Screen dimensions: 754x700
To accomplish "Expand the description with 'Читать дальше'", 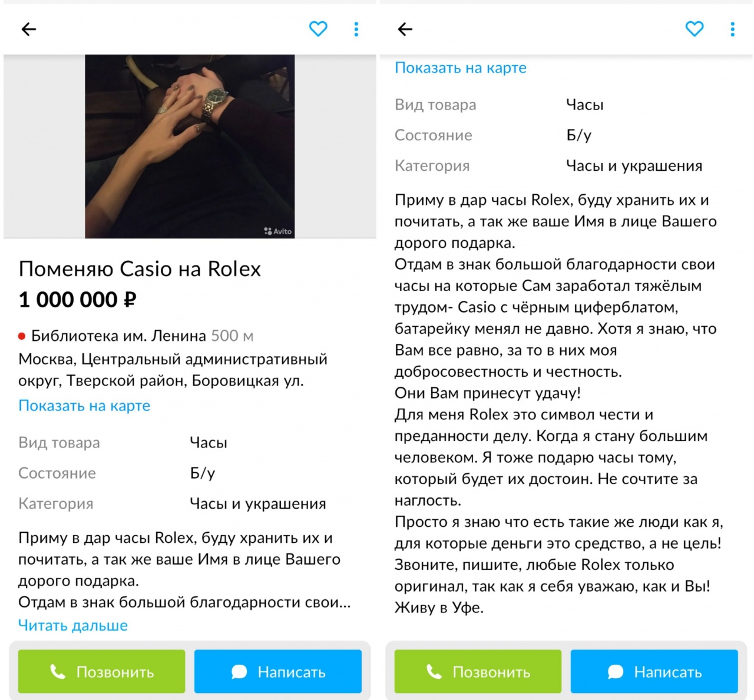I will pyautogui.click(x=73, y=625).
